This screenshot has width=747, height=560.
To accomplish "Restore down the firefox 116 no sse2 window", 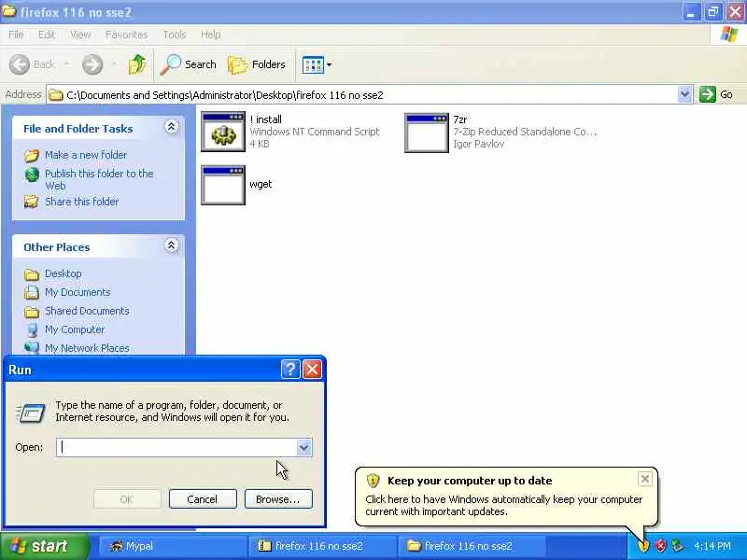I will pos(713,12).
